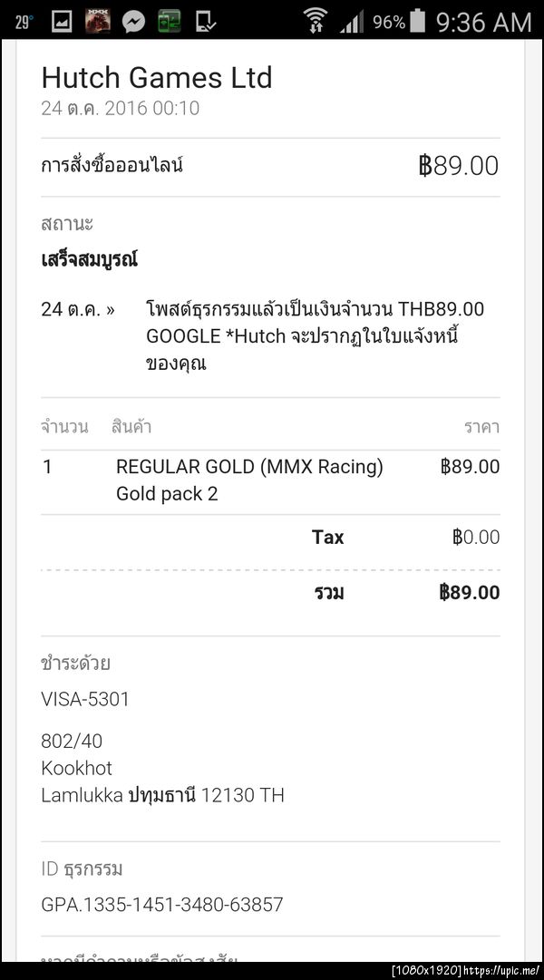544x980 pixels.
Task: Tap the device check notification icon
Action: click(x=206, y=20)
